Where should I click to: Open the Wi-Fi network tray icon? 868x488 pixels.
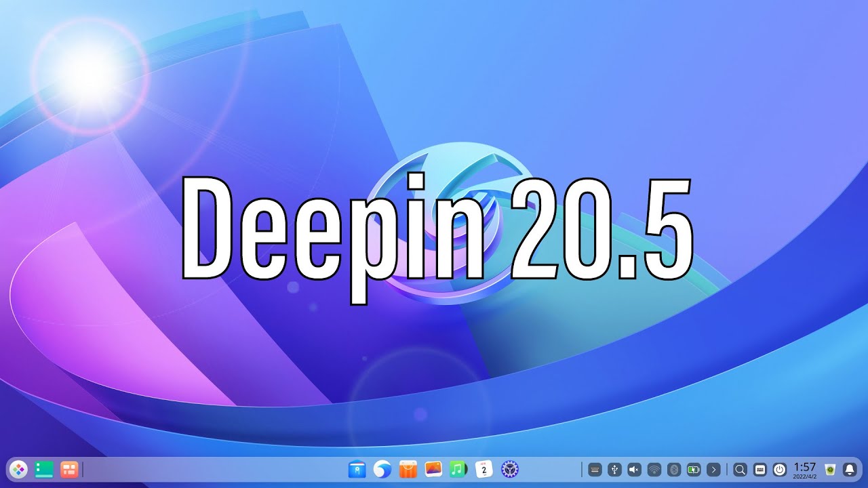point(654,469)
